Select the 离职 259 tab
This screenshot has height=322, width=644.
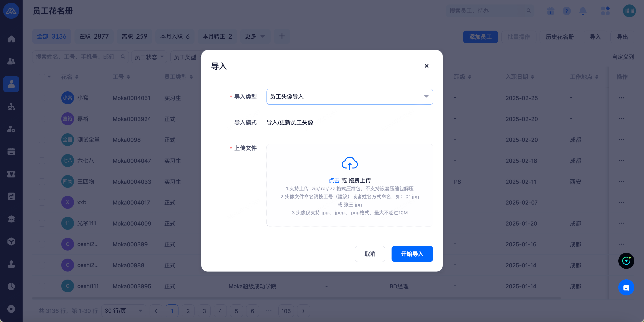click(x=134, y=36)
